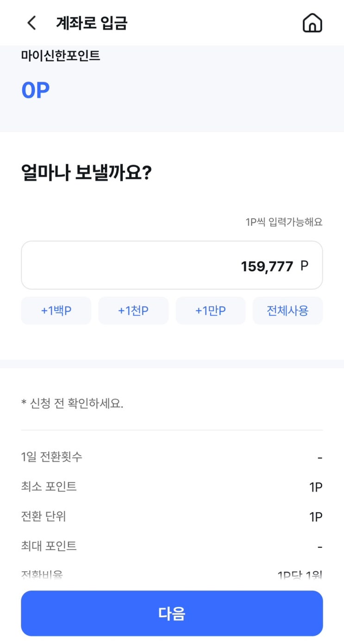This screenshot has width=344, height=644.
Task: Add 1,000 points with +1천P
Action: click(x=133, y=311)
